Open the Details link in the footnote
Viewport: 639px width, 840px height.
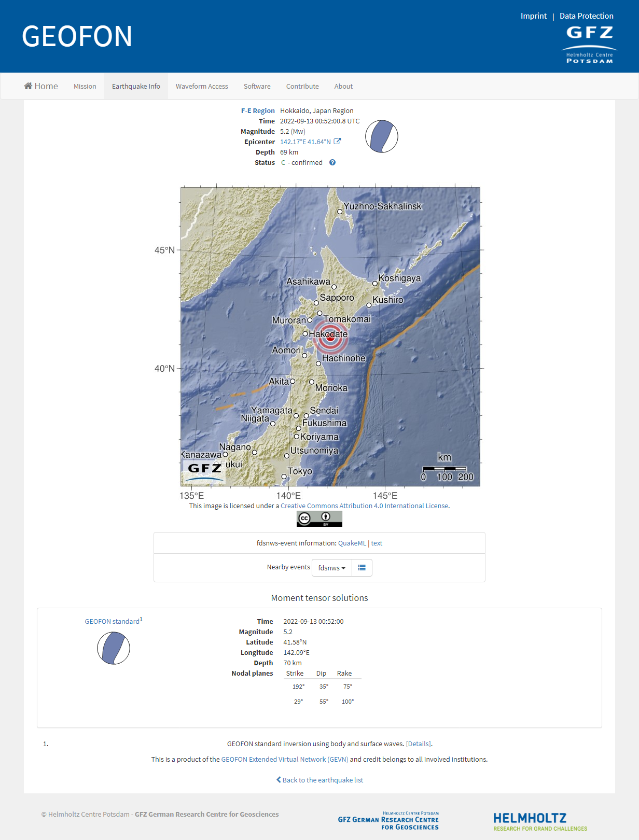pyautogui.click(x=419, y=744)
